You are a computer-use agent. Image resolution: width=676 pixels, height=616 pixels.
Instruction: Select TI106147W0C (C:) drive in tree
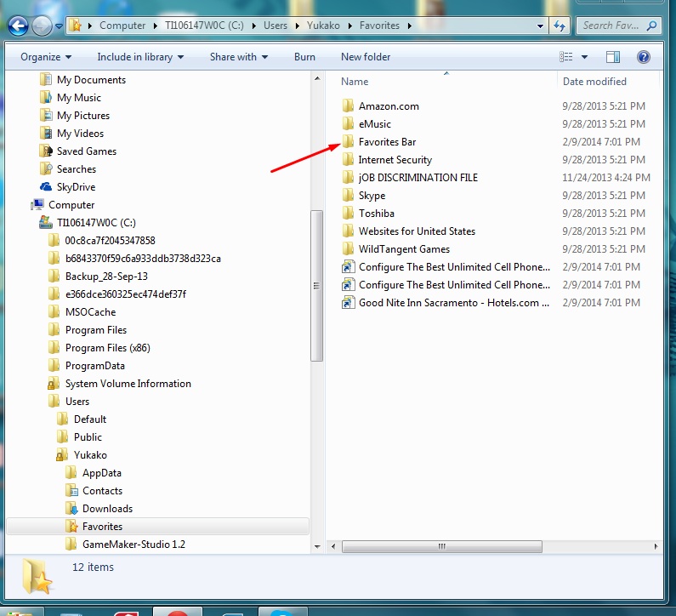point(96,223)
